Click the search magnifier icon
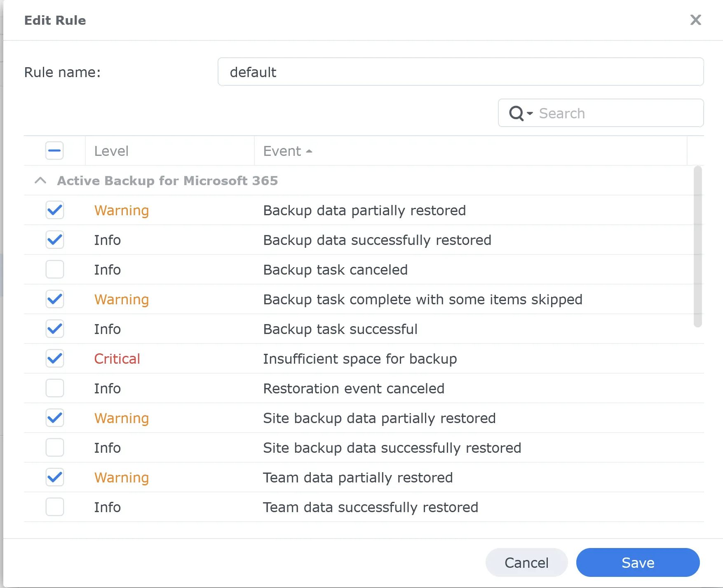The image size is (723, 588). (x=517, y=113)
